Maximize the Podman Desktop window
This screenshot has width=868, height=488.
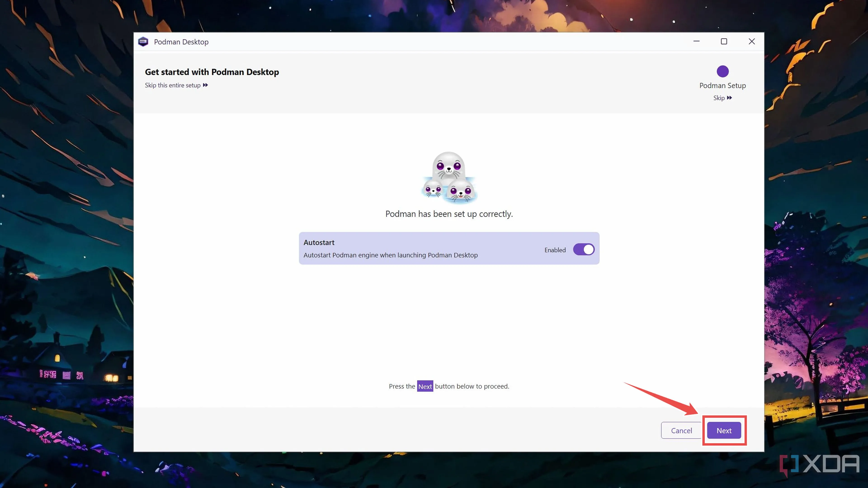pos(724,41)
